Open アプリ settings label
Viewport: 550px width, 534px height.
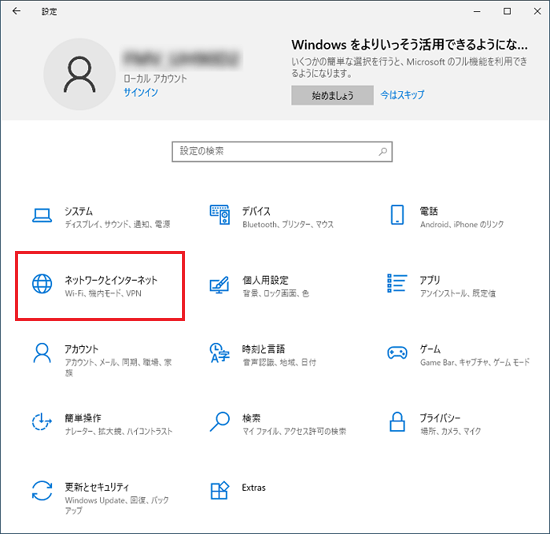(x=430, y=280)
